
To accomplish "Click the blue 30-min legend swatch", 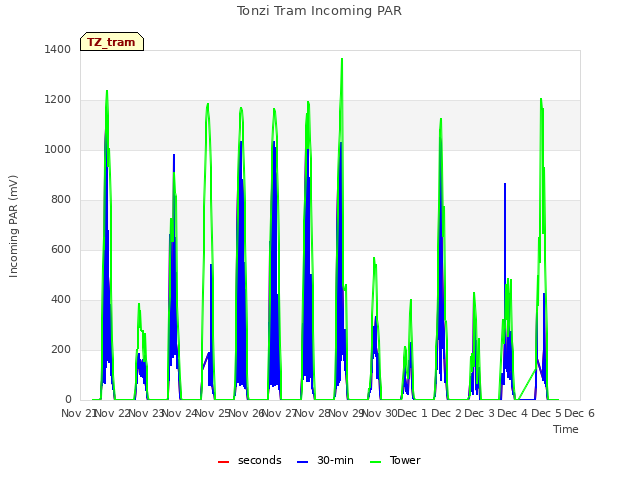I will click(302, 462).
